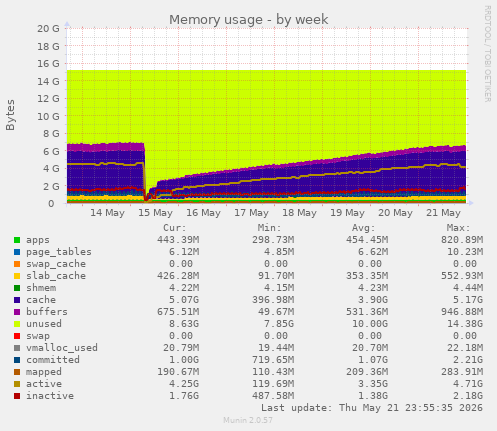Click the 'page_tables' legend label

59,252
